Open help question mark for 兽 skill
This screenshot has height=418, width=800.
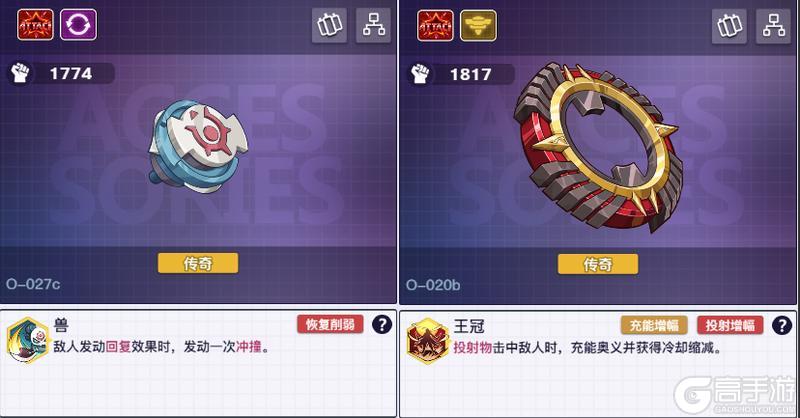pyautogui.click(x=382, y=324)
